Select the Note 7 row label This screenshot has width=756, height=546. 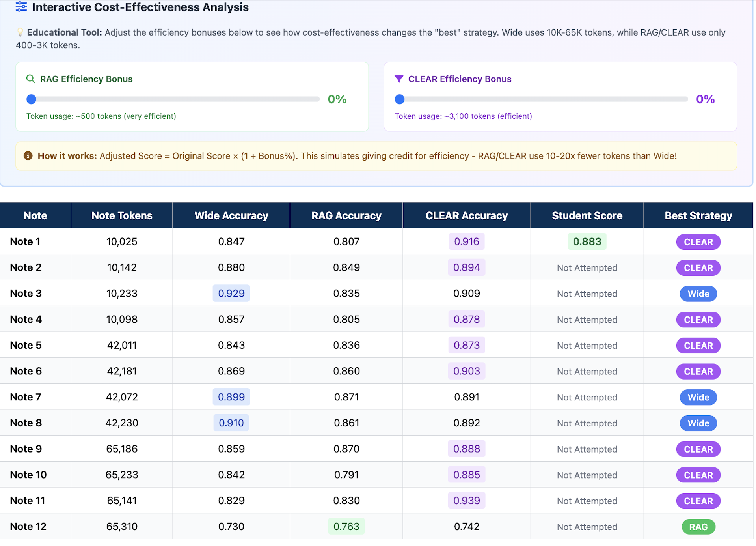(x=26, y=397)
